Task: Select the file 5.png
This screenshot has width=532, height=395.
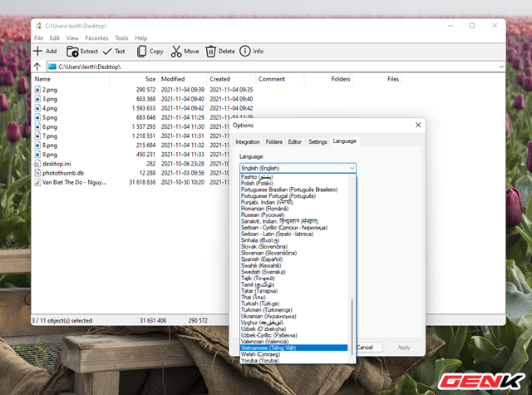Action: [50, 117]
